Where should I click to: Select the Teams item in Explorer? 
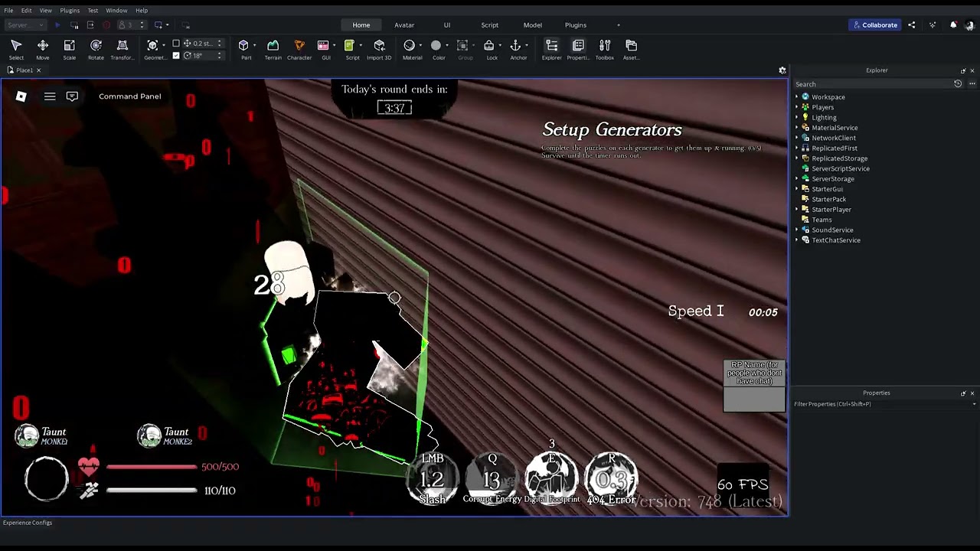(x=822, y=220)
